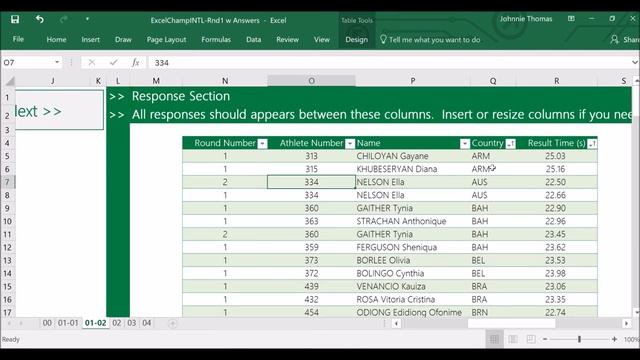Select row 7 header
The image size is (640, 360).
pyautogui.click(x=7, y=182)
